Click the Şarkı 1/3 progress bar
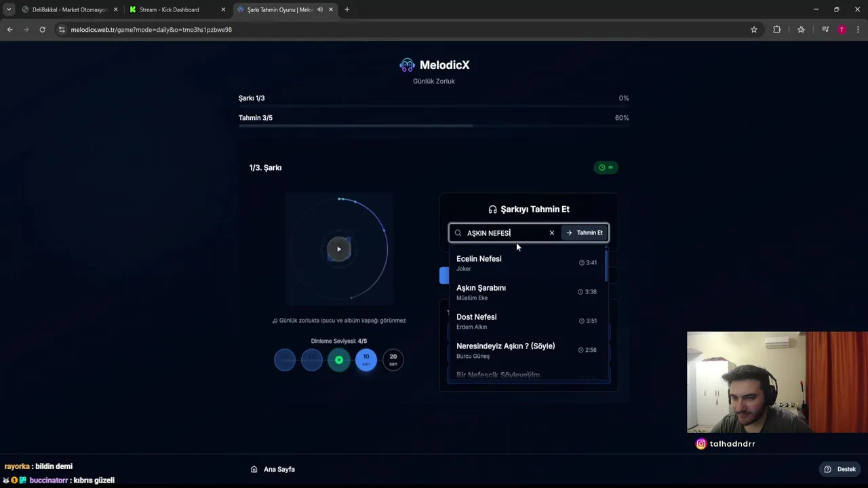Image resolution: width=868 pixels, height=488 pixels. [x=434, y=106]
